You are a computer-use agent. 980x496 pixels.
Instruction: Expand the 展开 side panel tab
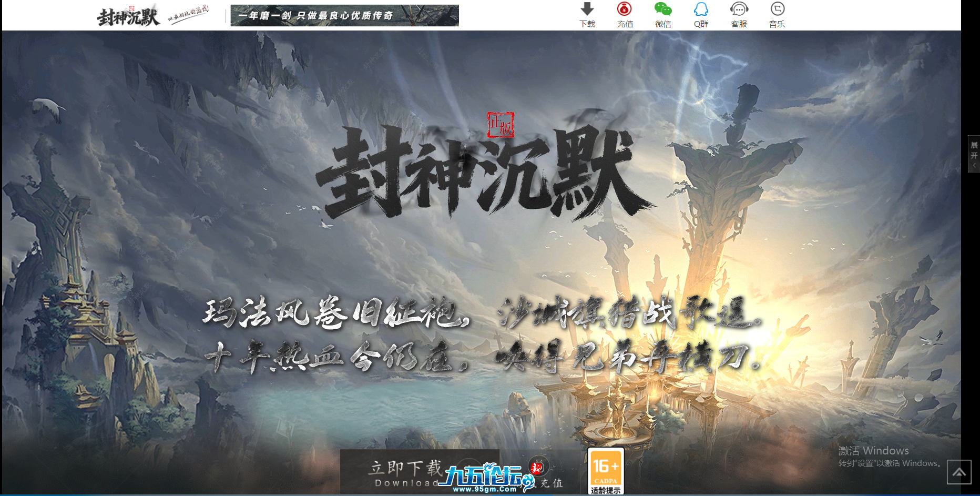(974, 154)
